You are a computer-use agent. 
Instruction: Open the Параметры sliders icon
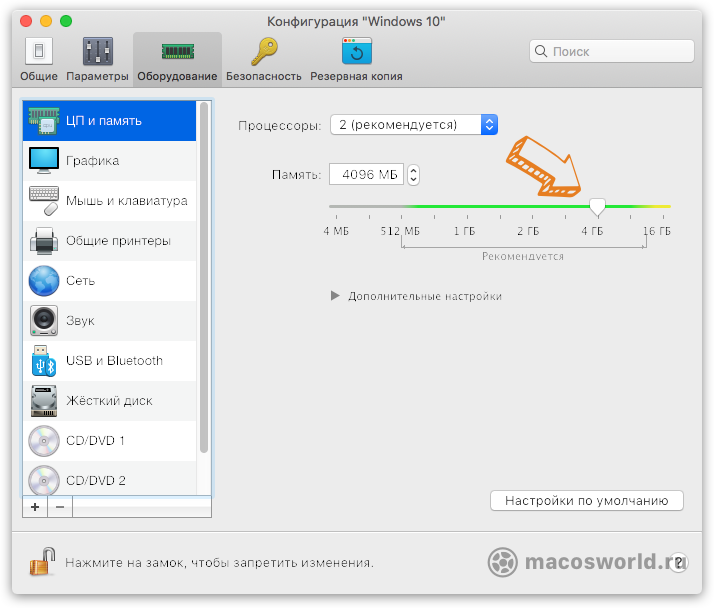coord(97,51)
